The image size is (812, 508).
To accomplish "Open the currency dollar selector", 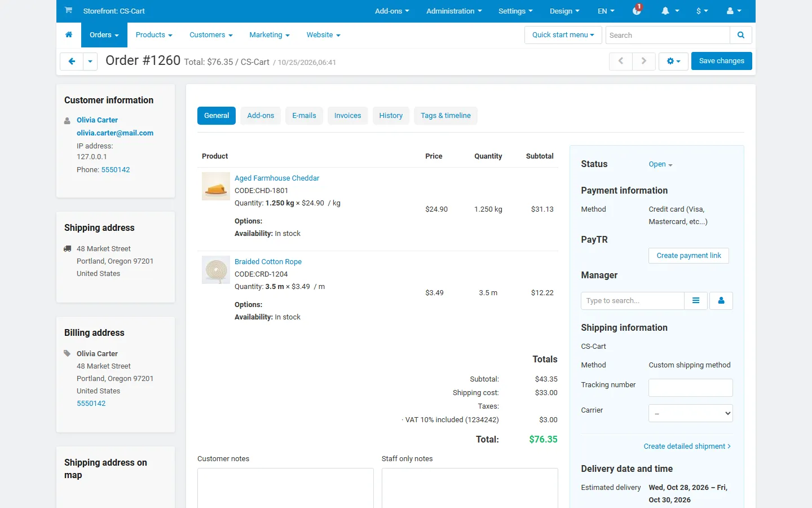I will 702,11.
